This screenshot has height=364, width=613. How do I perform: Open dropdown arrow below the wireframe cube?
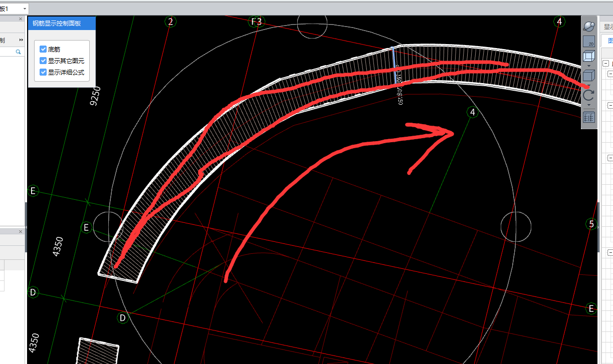click(x=589, y=66)
